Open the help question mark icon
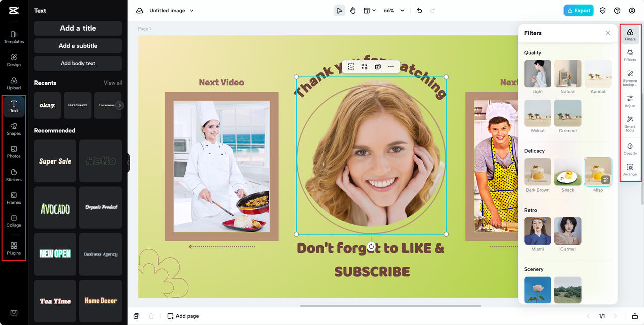Viewport: 644px width, 325px height. click(x=617, y=11)
